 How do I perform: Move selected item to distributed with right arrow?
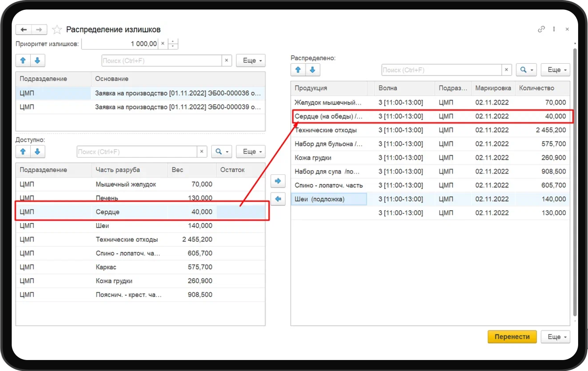coord(278,181)
